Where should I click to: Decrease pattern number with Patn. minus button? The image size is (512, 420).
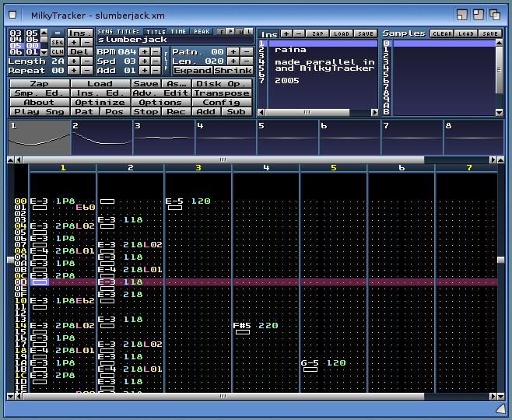pos(245,51)
